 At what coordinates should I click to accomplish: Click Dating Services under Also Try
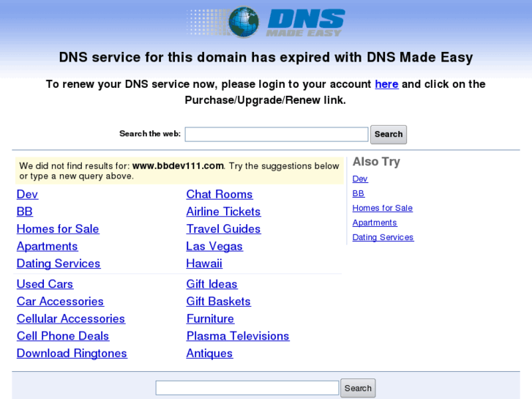click(383, 237)
